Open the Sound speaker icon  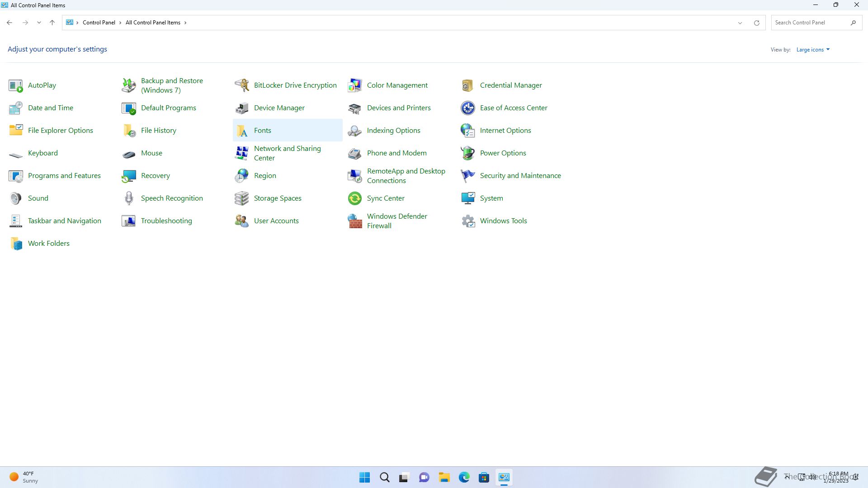click(x=16, y=198)
